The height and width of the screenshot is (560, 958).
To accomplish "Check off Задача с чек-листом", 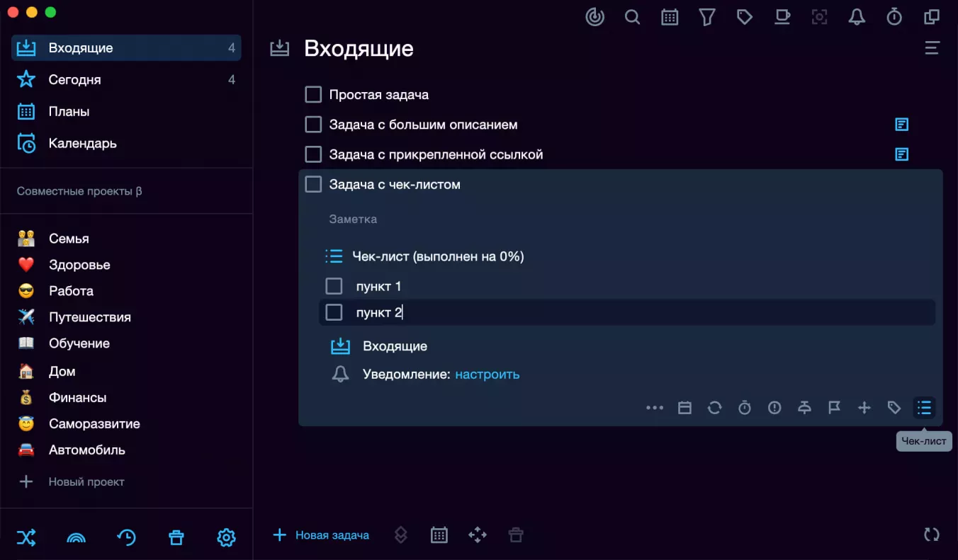I will coord(313,184).
